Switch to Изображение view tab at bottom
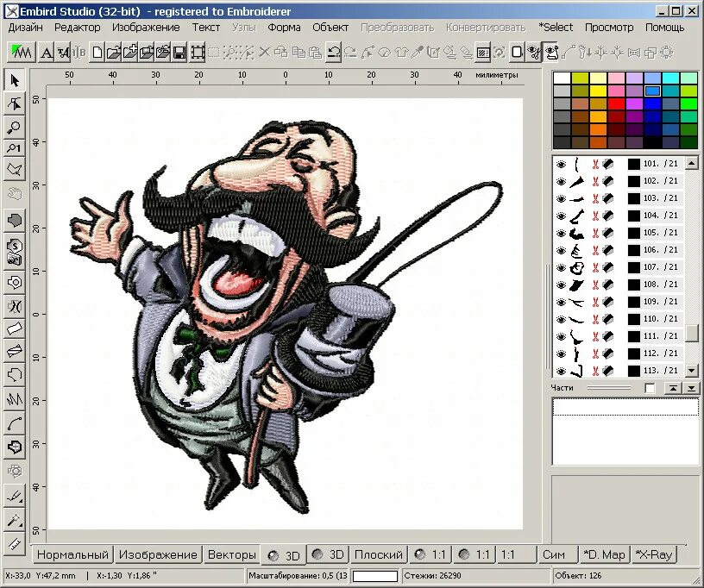 pyautogui.click(x=158, y=555)
